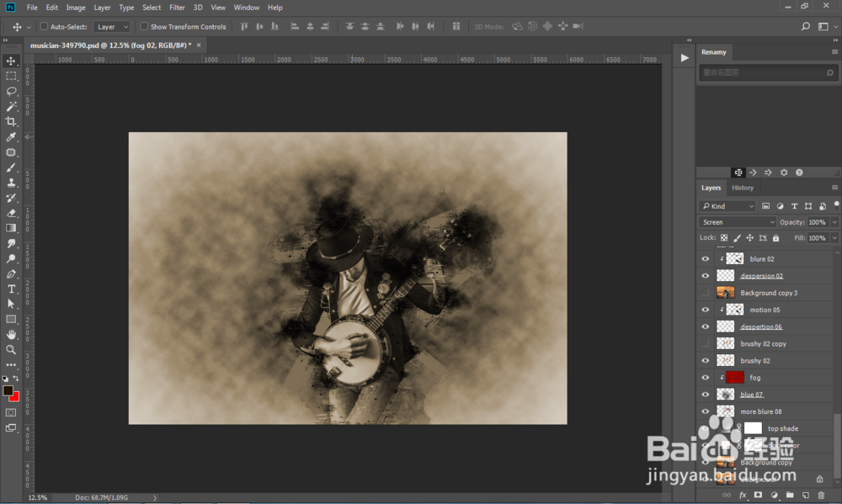Image resolution: width=842 pixels, height=504 pixels.
Task: Open the Kind filter dropdown
Action: click(727, 206)
